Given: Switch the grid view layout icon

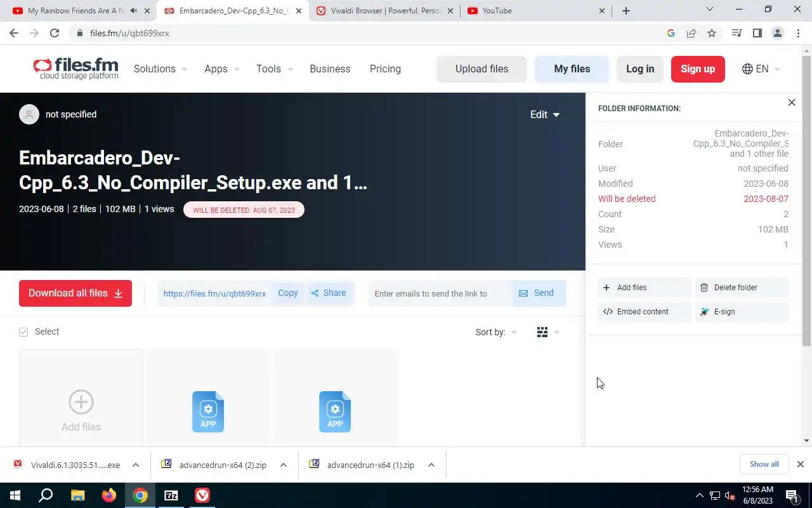Looking at the screenshot, I should (542, 332).
